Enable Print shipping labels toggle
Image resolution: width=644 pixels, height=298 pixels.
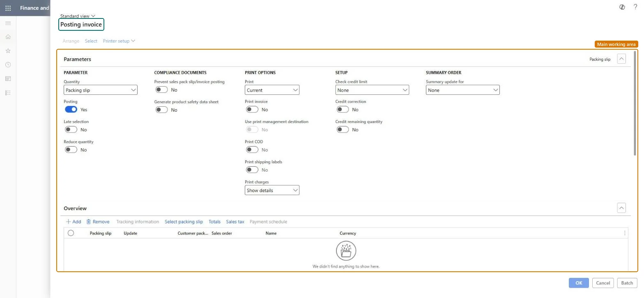[x=252, y=170]
